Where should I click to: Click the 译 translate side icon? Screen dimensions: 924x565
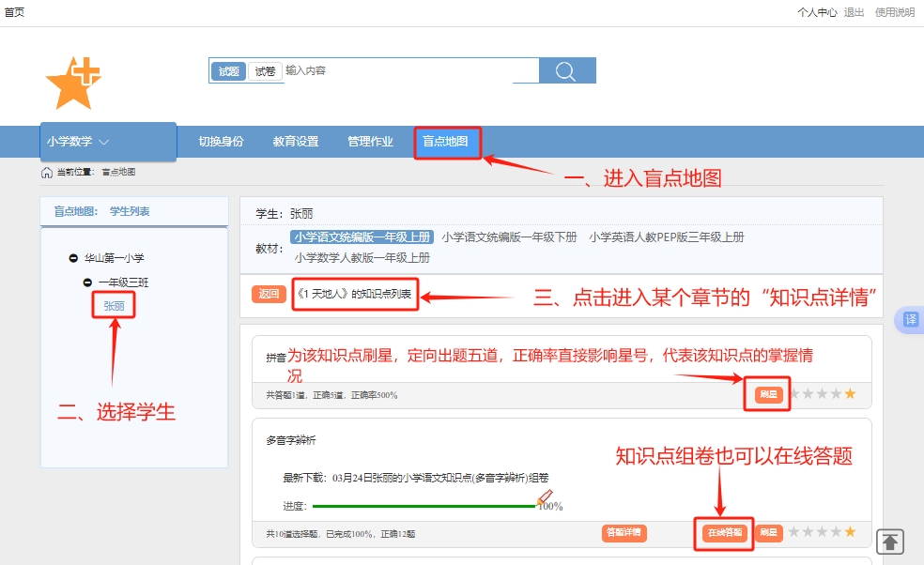click(x=910, y=320)
